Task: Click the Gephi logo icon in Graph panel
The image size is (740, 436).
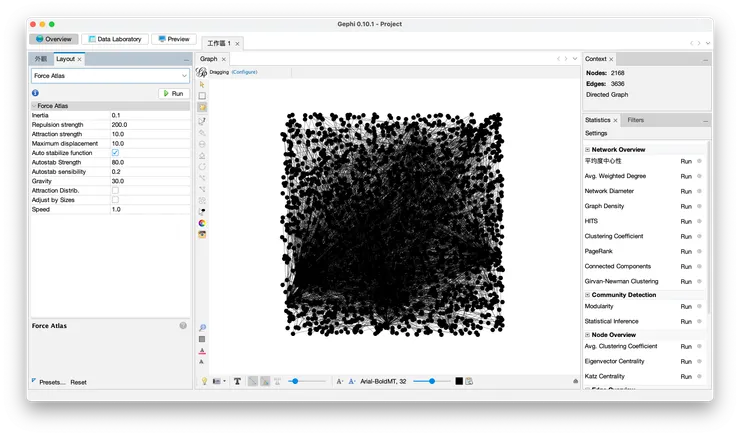Action: [202, 72]
